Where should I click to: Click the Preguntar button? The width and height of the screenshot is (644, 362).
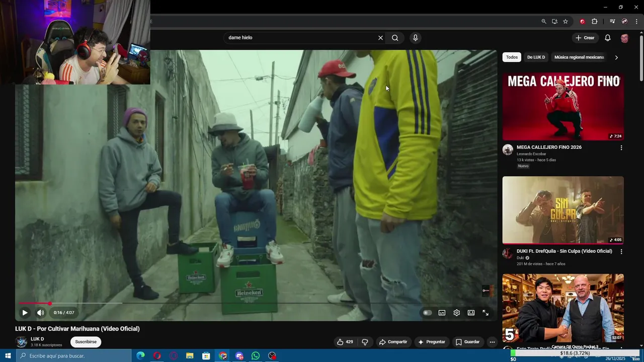(431, 342)
